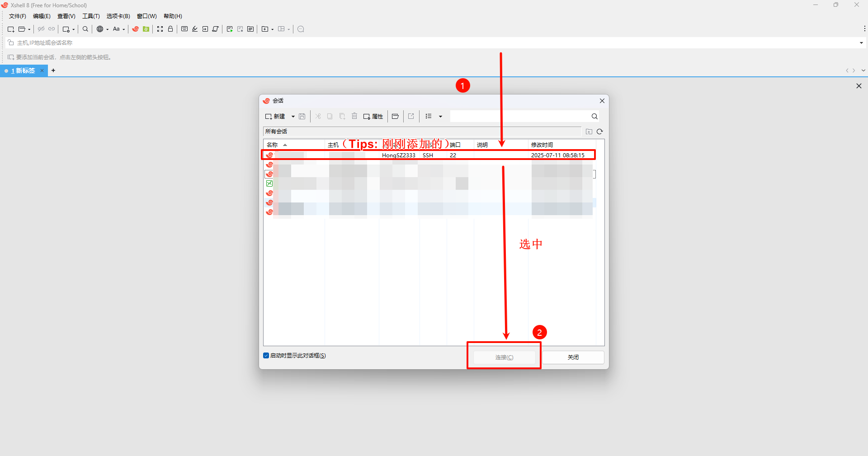
Task: Click the 主机,IP地址或会话名称 address field
Action: (434, 43)
